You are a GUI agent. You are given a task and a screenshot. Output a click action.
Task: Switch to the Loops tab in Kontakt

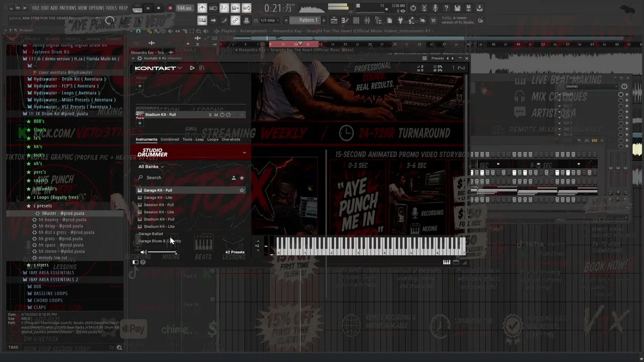[x=213, y=139]
